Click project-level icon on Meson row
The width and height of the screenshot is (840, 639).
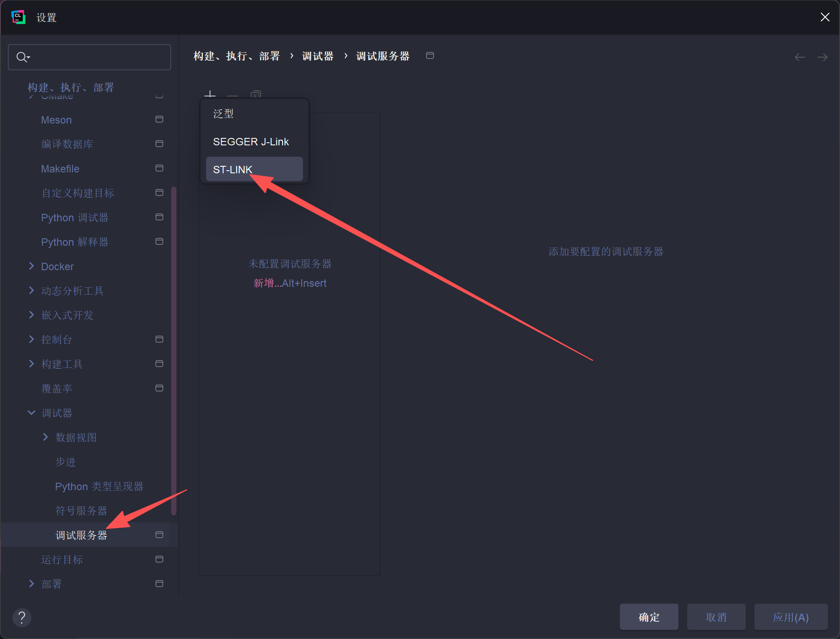click(x=159, y=119)
